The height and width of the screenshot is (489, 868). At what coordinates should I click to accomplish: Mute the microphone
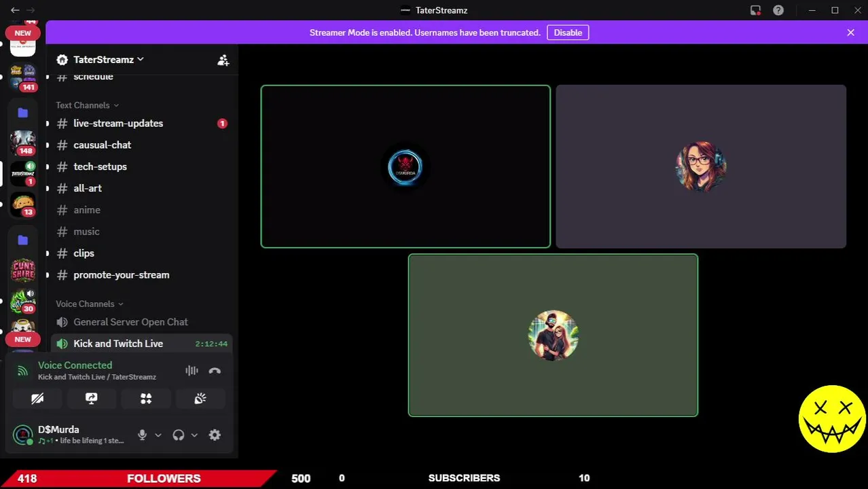tap(142, 435)
